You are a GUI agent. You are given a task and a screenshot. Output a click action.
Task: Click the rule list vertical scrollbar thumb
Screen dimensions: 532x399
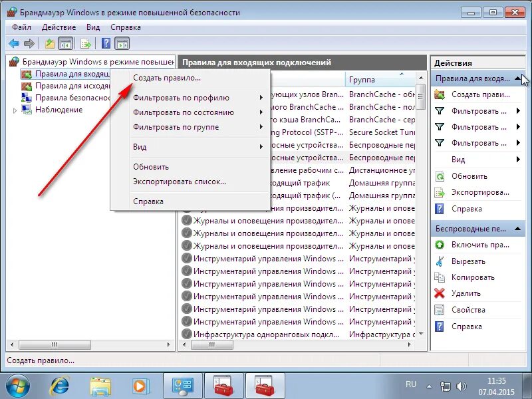pos(421,96)
